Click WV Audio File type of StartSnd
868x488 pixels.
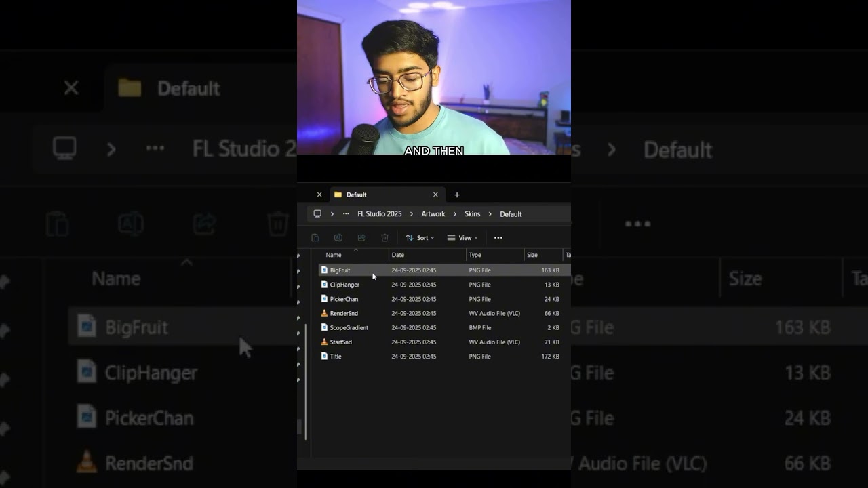click(x=494, y=342)
